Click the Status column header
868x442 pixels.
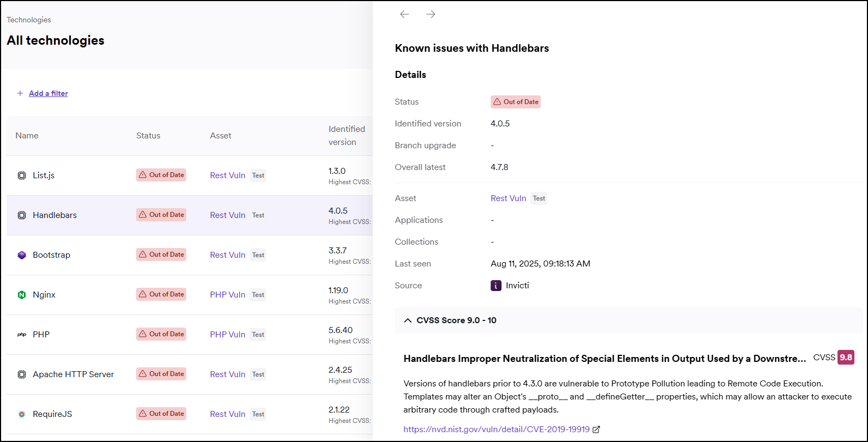(x=148, y=136)
